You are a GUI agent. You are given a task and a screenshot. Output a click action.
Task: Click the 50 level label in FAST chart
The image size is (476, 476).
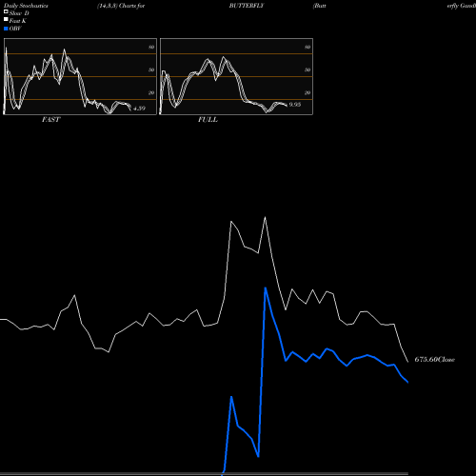point(151,69)
